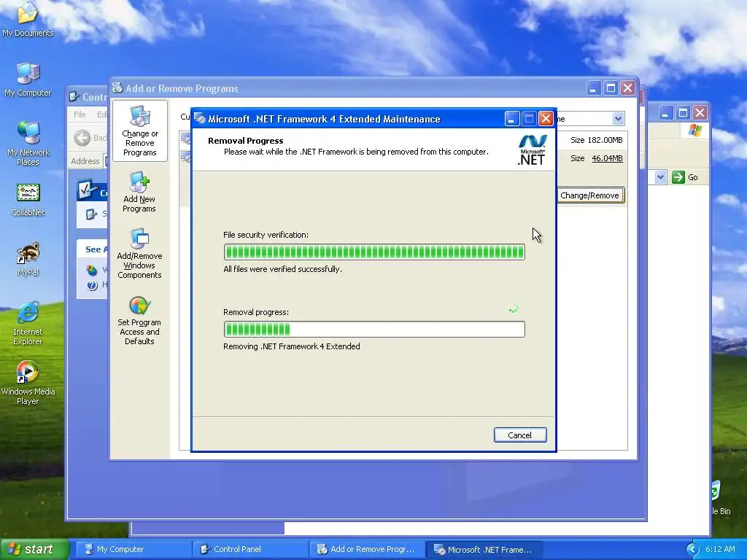
Task: Click the Go button in the rear window
Action: tap(685, 177)
